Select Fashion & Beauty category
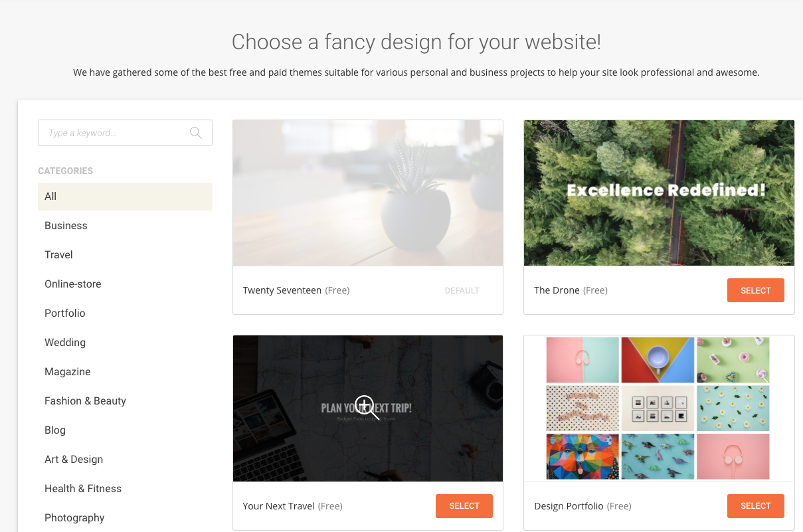The width and height of the screenshot is (803, 532). pyautogui.click(x=85, y=401)
